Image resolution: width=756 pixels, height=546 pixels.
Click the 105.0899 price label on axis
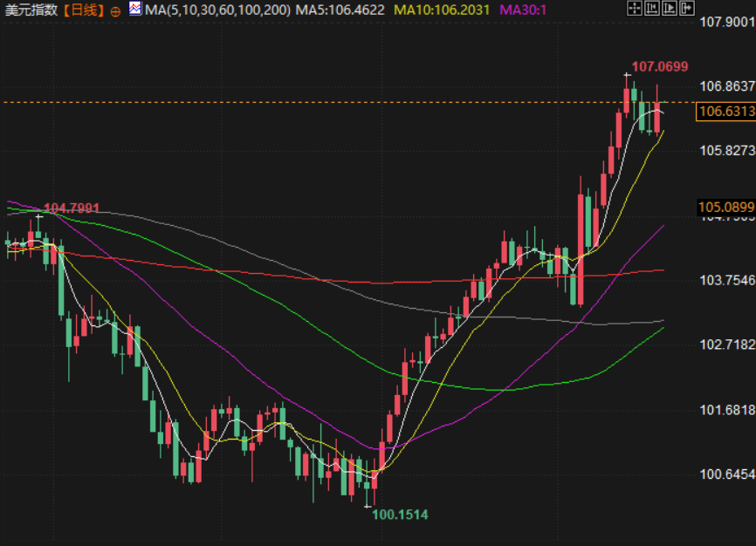pos(726,207)
